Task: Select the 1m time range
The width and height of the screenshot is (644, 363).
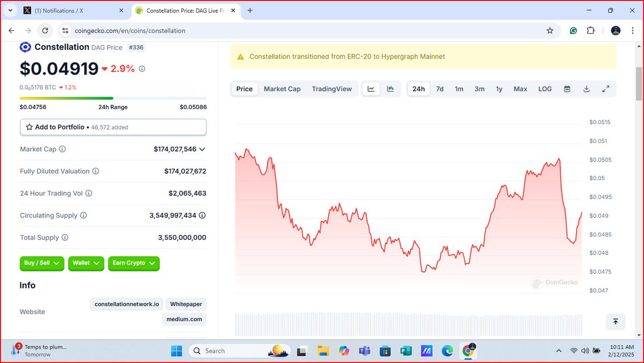Action: [459, 89]
